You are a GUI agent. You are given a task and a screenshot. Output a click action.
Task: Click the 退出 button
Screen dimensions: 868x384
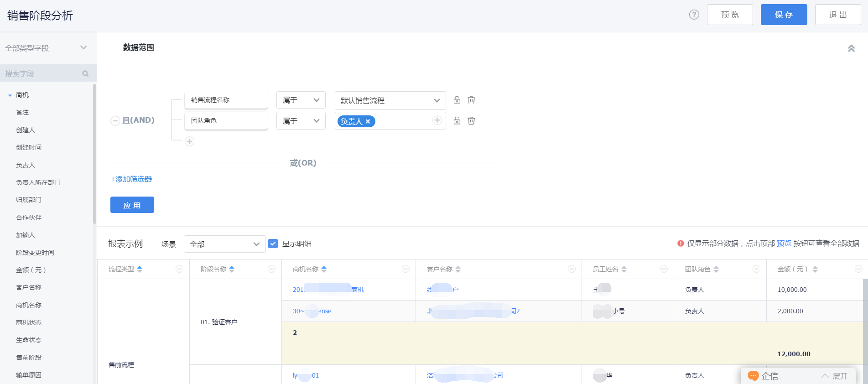pos(838,15)
